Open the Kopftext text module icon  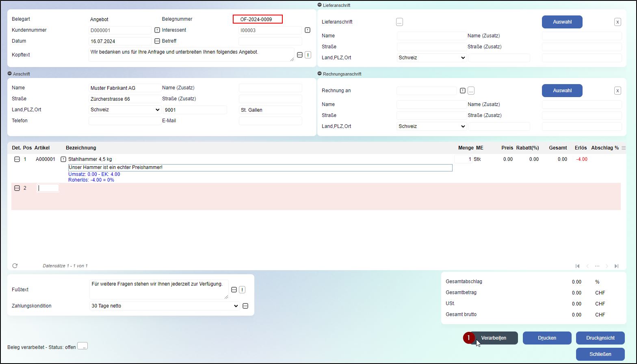click(x=300, y=55)
